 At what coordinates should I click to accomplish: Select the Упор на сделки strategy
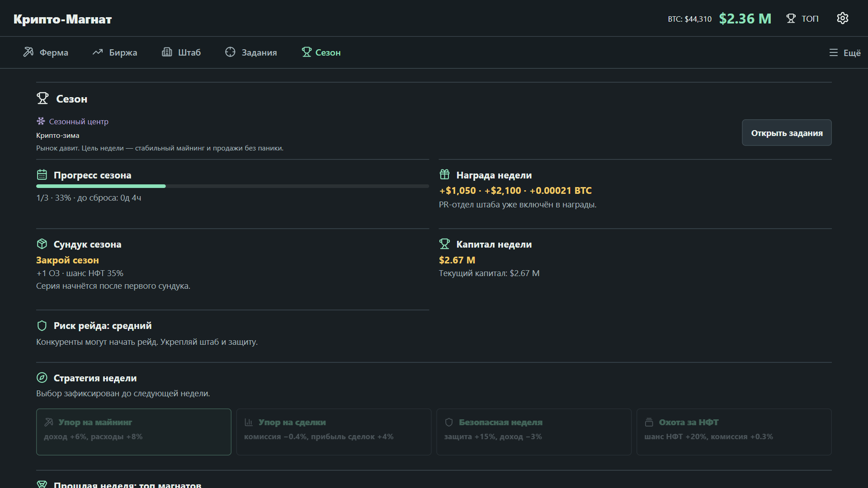pos(334,432)
